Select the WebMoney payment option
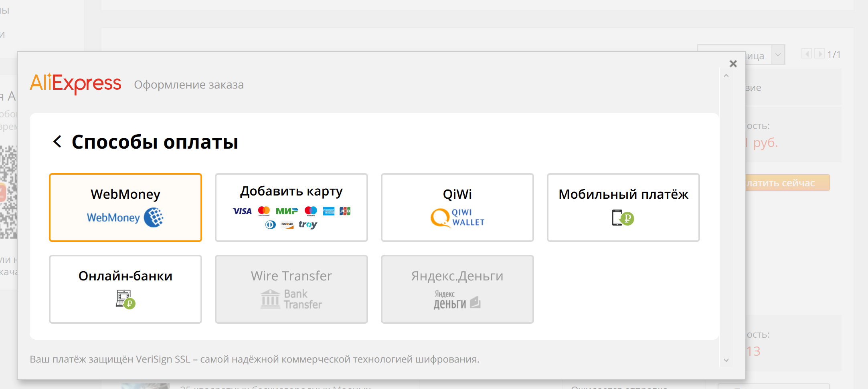 click(x=125, y=208)
